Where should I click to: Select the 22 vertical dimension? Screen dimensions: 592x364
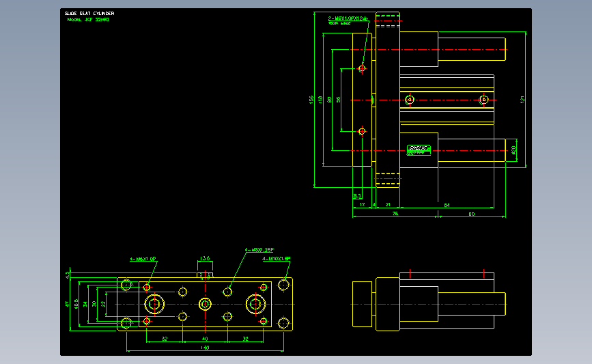(x=104, y=304)
